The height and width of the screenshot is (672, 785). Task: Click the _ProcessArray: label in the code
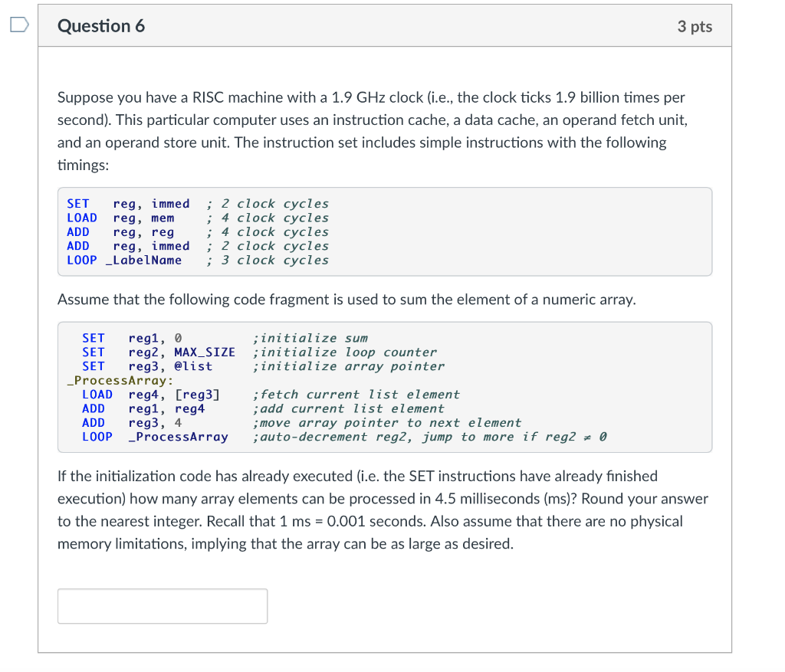[119, 380]
